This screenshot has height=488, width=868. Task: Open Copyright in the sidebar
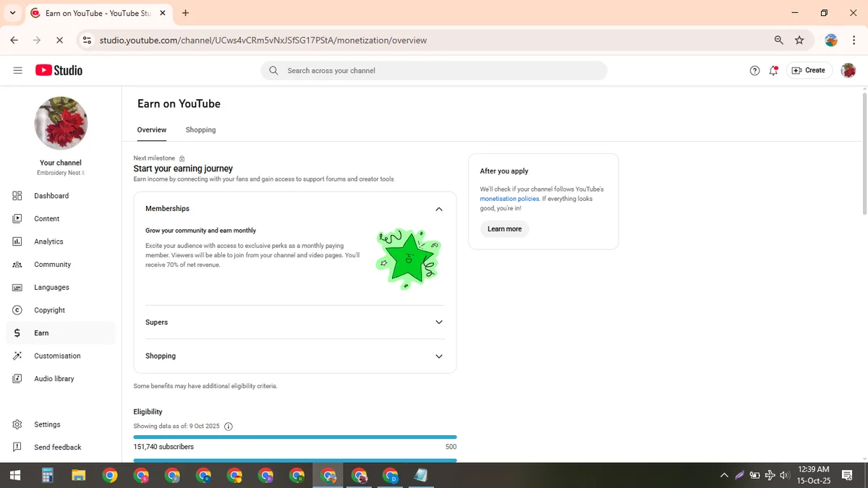point(60,310)
